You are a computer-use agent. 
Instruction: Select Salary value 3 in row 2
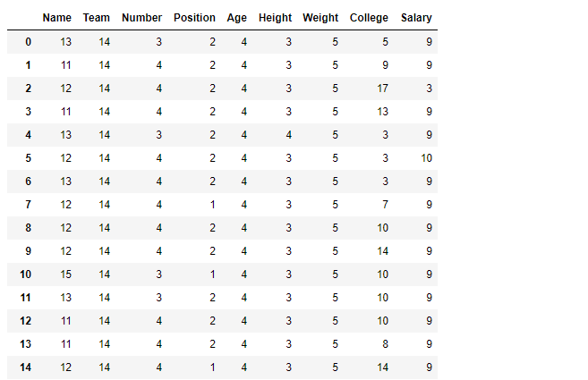429,88
